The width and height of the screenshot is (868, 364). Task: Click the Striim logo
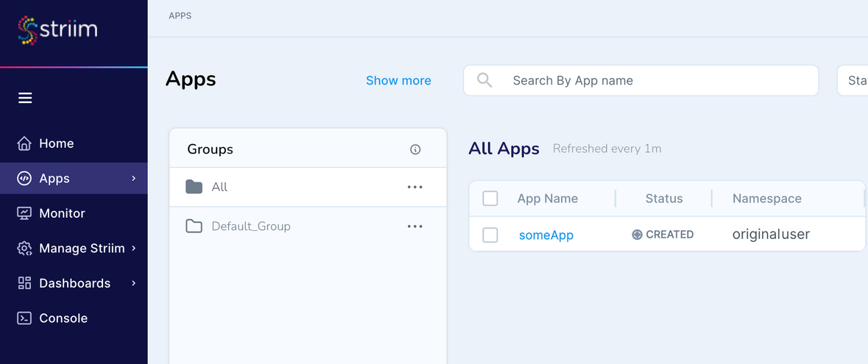(57, 30)
